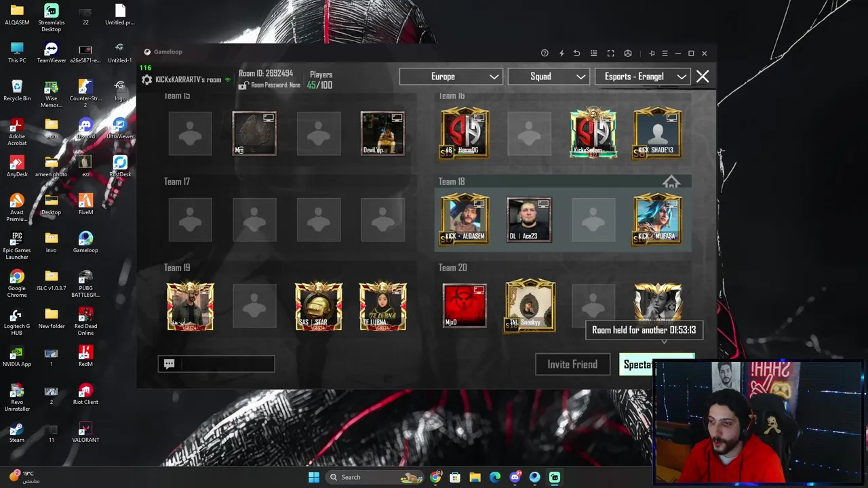868x488 pixels.
Task: Toggle Gameloop fullscreen icon
Action: 610,54
